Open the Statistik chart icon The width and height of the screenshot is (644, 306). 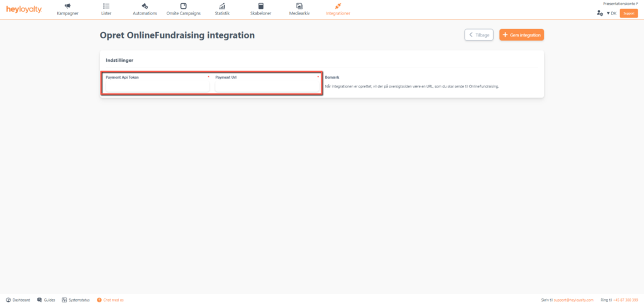(222, 6)
